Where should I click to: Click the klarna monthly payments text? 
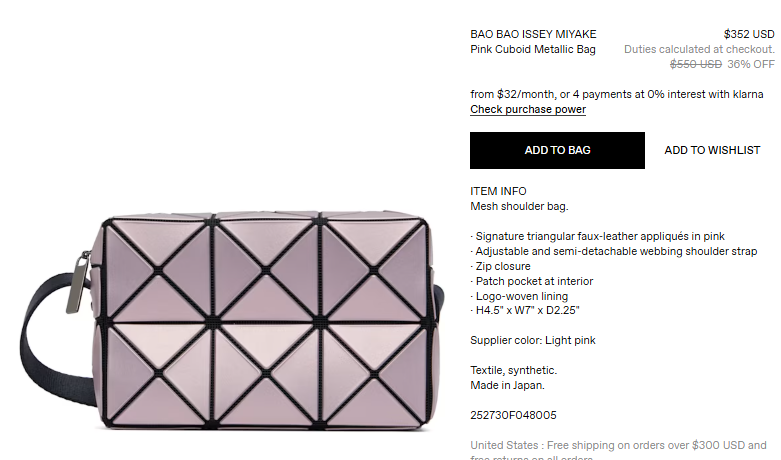coord(617,94)
